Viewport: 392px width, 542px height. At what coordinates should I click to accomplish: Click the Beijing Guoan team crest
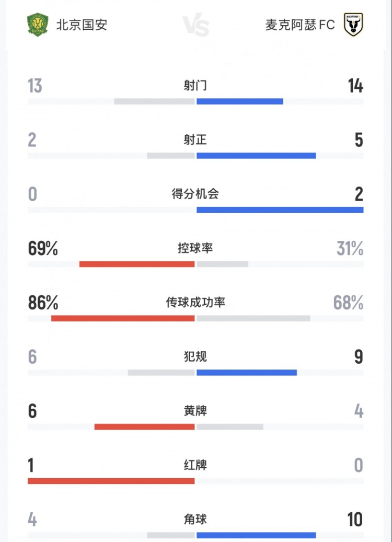(x=38, y=25)
